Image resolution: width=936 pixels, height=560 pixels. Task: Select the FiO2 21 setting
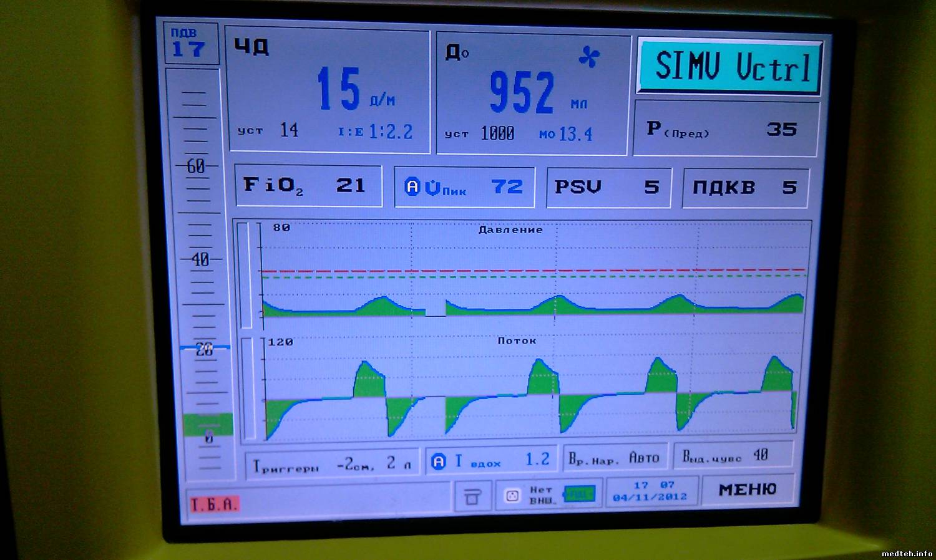pos(308,186)
